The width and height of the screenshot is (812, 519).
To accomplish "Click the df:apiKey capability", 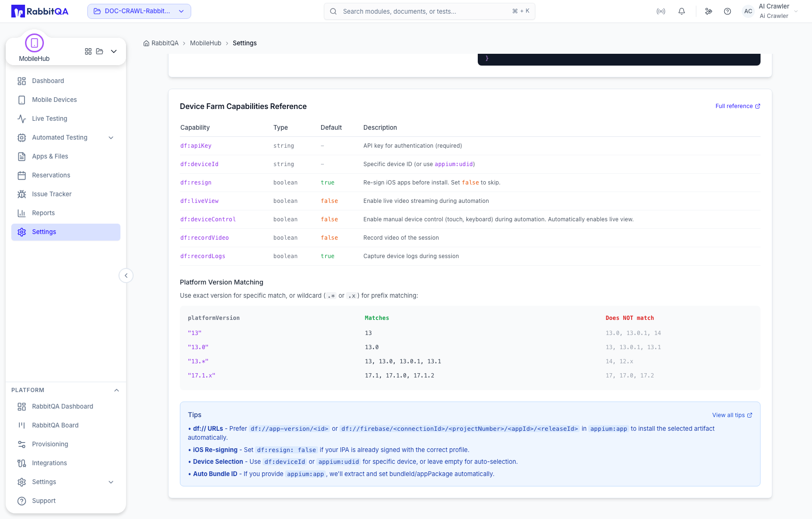I will coord(196,146).
